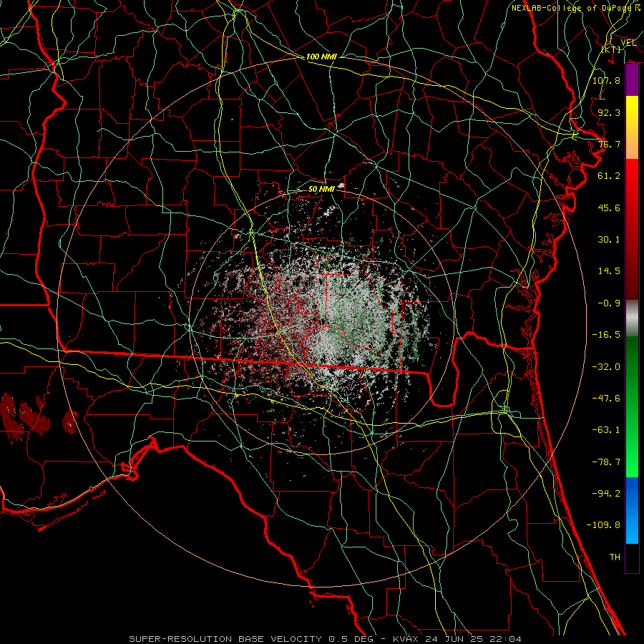Screen dimensions: 644x644
Task: Click the blue color bar segment
Action: pos(632,510)
